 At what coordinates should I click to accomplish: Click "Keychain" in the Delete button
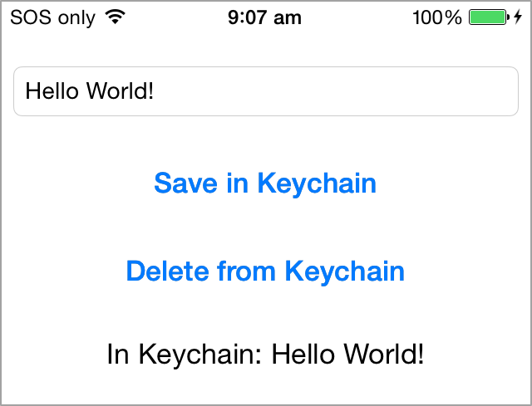pos(344,271)
